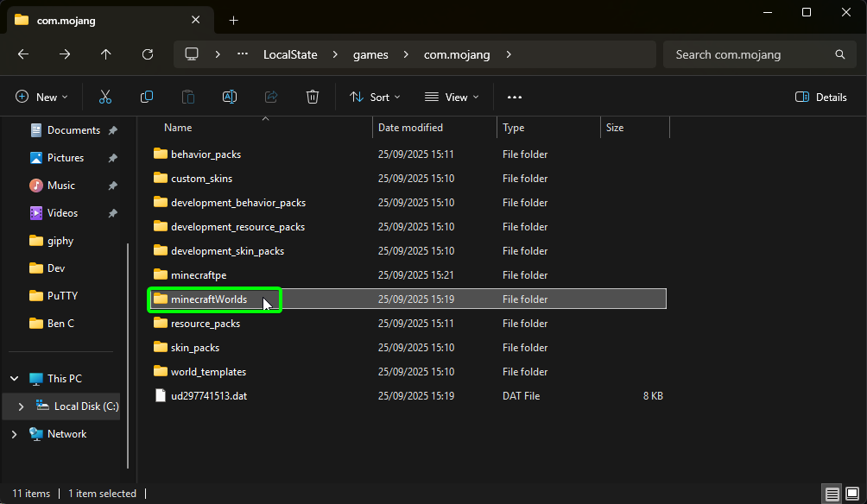This screenshot has width=867, height=504.
Task: Copy the selected item using toolbar icon
Action: point(147,97)
